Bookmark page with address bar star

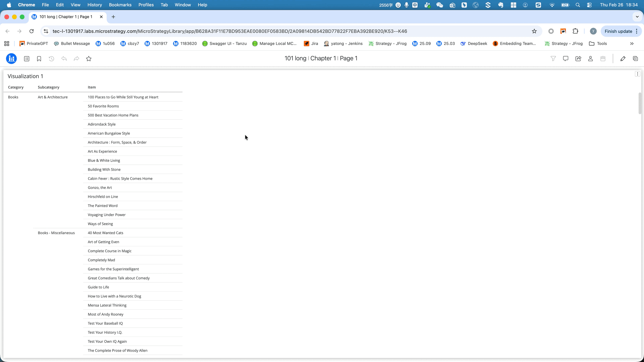pos(534,31)
